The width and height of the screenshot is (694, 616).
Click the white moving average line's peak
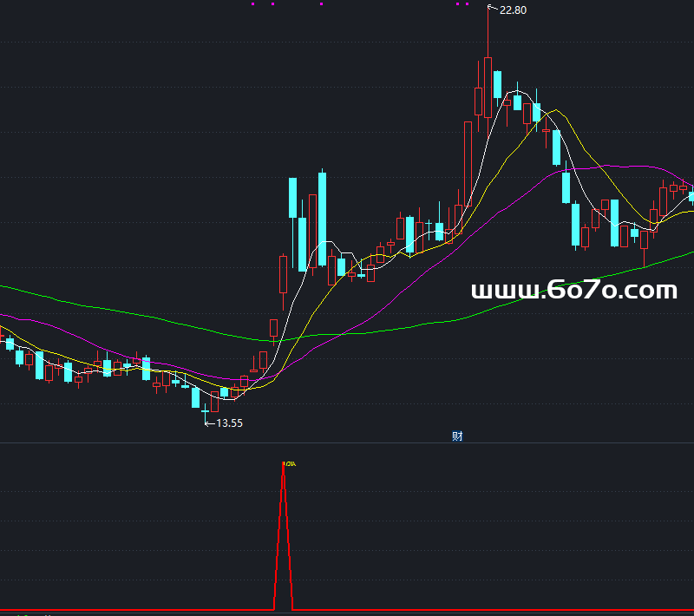[x=518, y=91]
